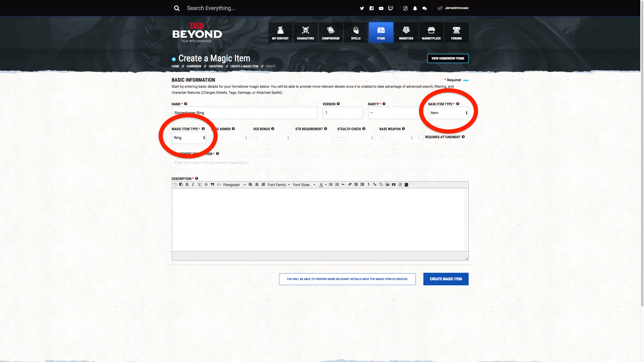
Task: Toggle underline formatting
Action: coord(200,185)
